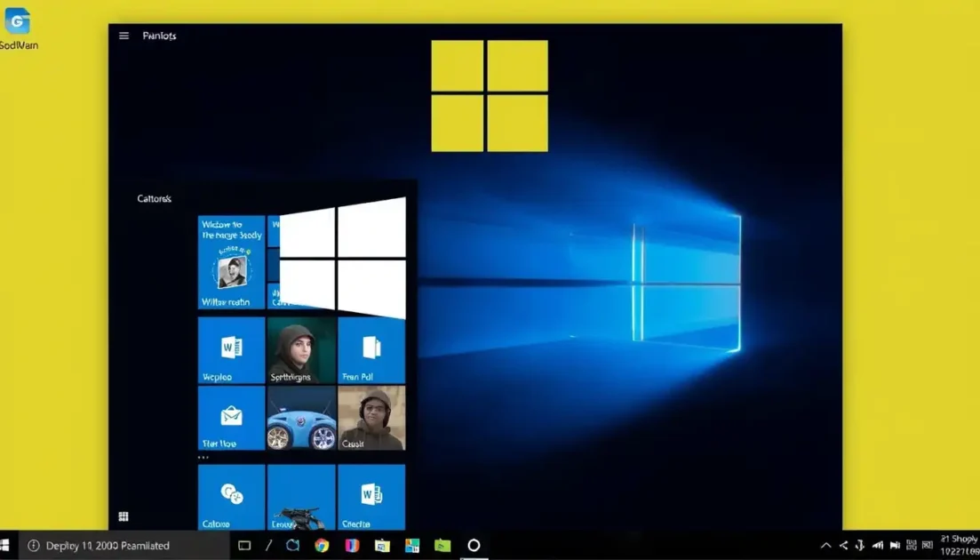Open the Weploo Word tile
This screenshot has width=980, height=560.
[x=231, y=350]
